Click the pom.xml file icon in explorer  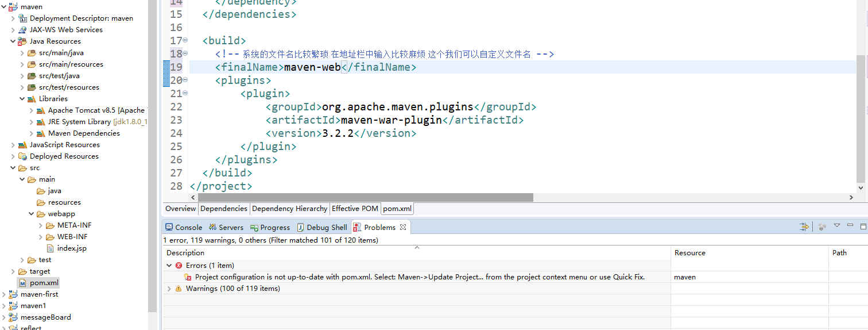point(22,283)
